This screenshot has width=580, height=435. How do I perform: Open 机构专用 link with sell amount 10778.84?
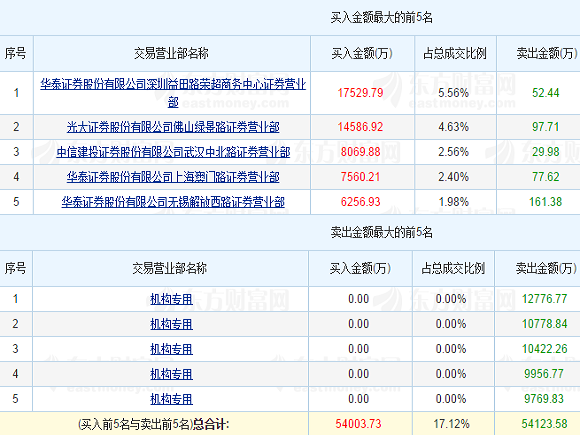[171, 324]
